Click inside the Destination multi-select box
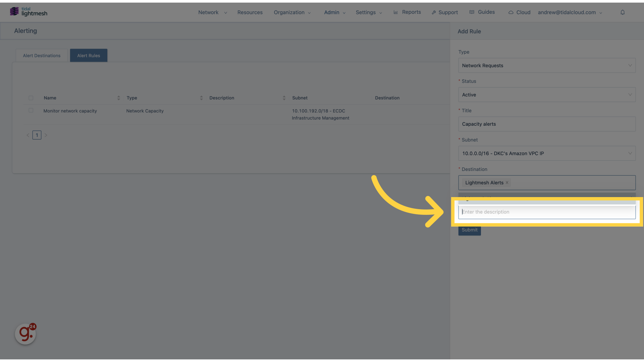The image size is (644, 362). click(x=547, y=183)
